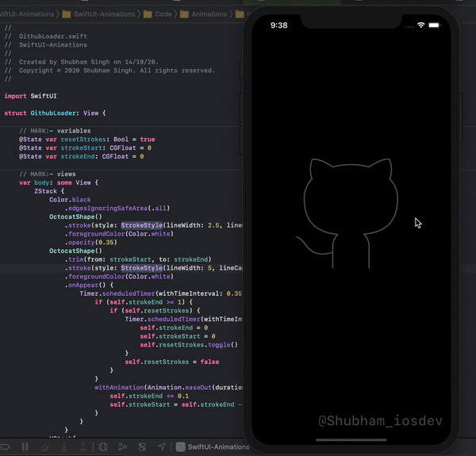
Task: Click 'import SwiftUI' line
Action: coord(30,96)
